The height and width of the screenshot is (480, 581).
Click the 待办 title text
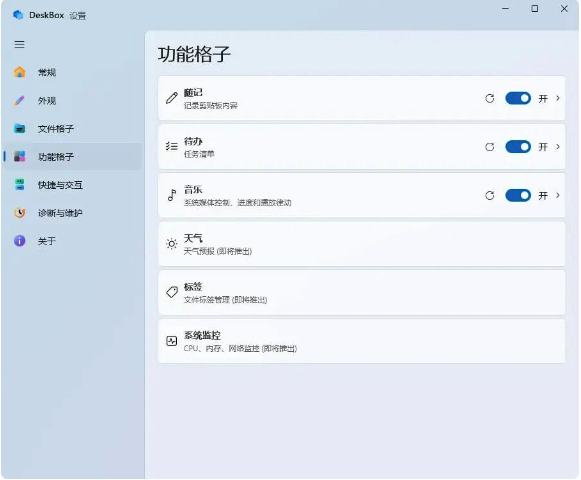(x=193, y=141)
